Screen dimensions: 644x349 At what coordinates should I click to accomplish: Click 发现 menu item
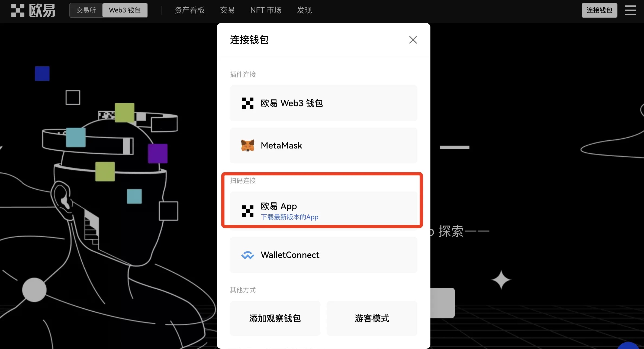304,9
